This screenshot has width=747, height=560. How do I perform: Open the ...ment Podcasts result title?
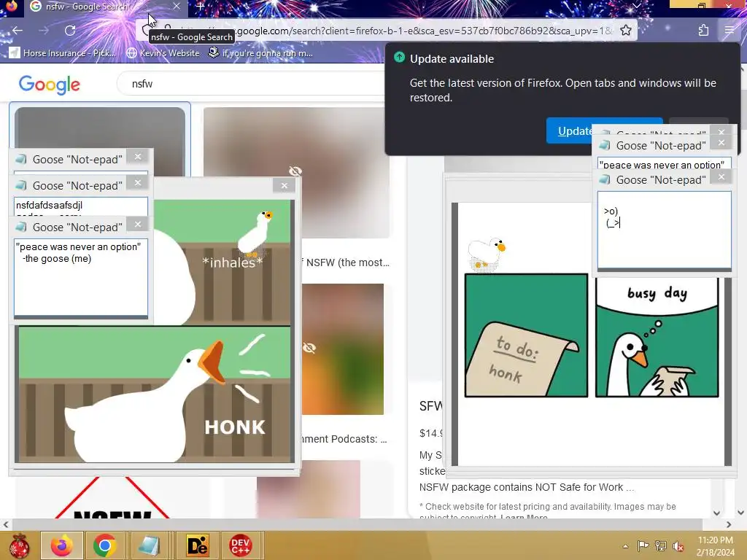(344, 439)
